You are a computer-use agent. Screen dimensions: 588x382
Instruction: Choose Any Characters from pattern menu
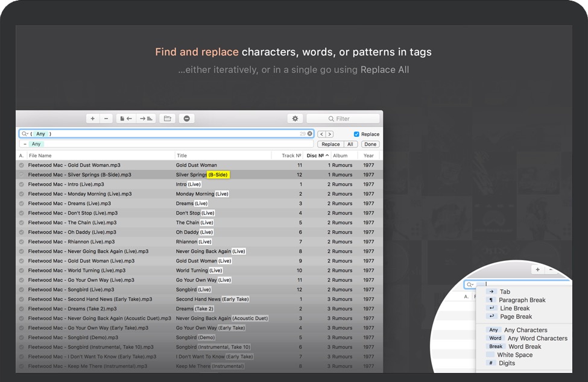pyautogui.click(x=525, y=330)
